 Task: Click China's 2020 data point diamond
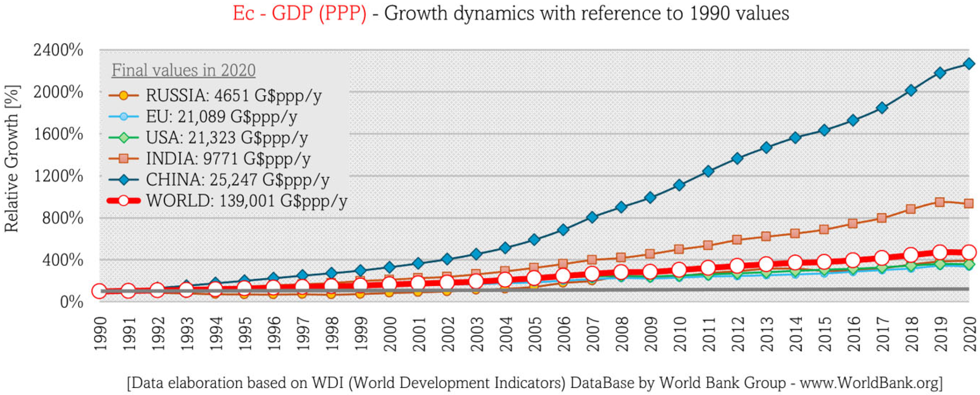969,63
